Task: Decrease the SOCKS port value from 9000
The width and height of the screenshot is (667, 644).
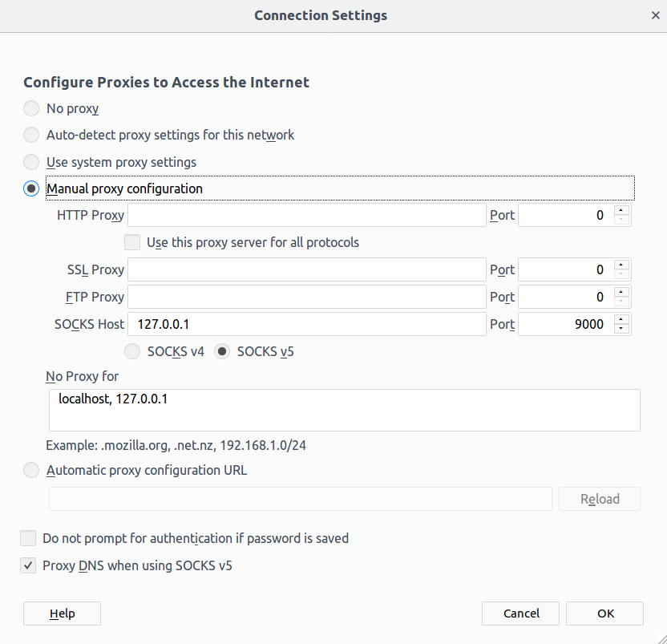Action: 621,330
